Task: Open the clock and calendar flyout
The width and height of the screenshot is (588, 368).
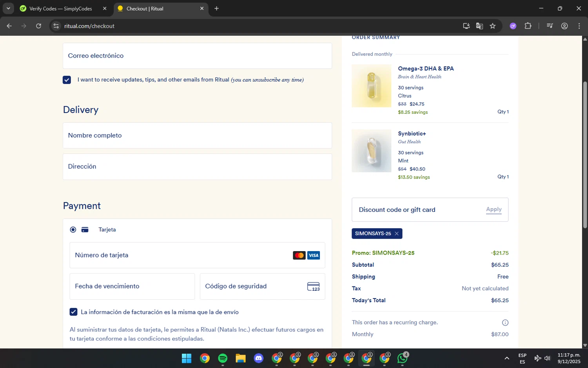Action: [x=569, y=358]
